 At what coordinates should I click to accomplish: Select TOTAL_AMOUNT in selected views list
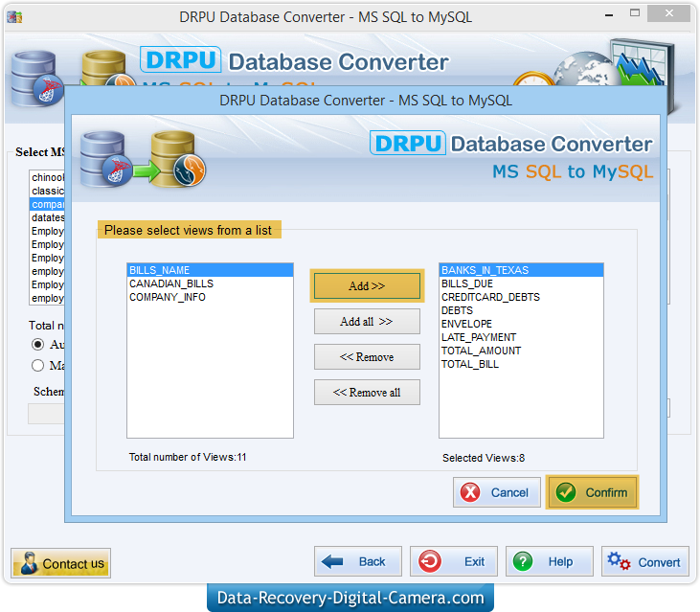(x=522, y=351)
